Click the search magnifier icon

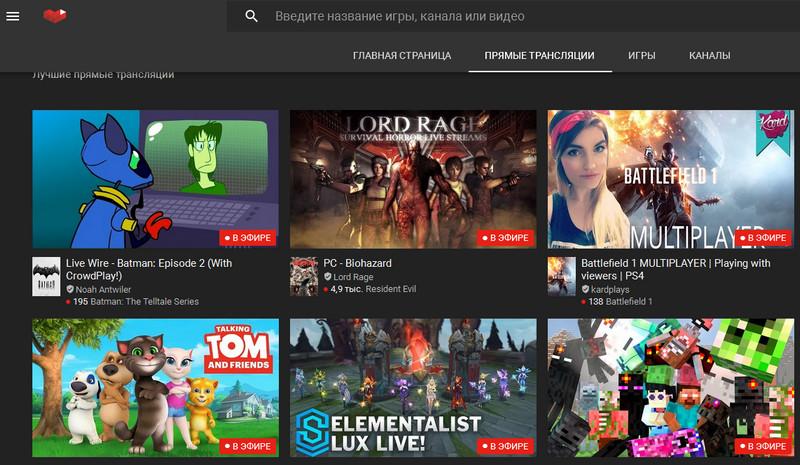[x=251, y=16]
